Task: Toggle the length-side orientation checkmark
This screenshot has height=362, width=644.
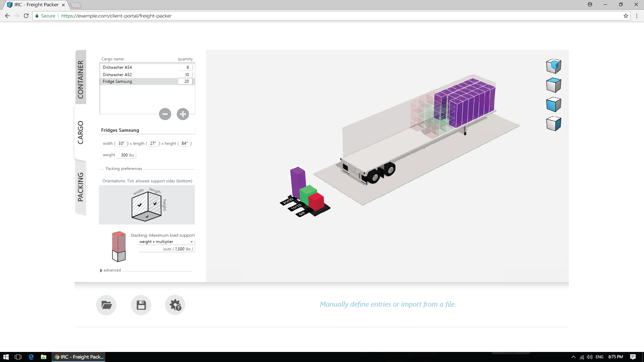Action: click(x=155, y=203)
